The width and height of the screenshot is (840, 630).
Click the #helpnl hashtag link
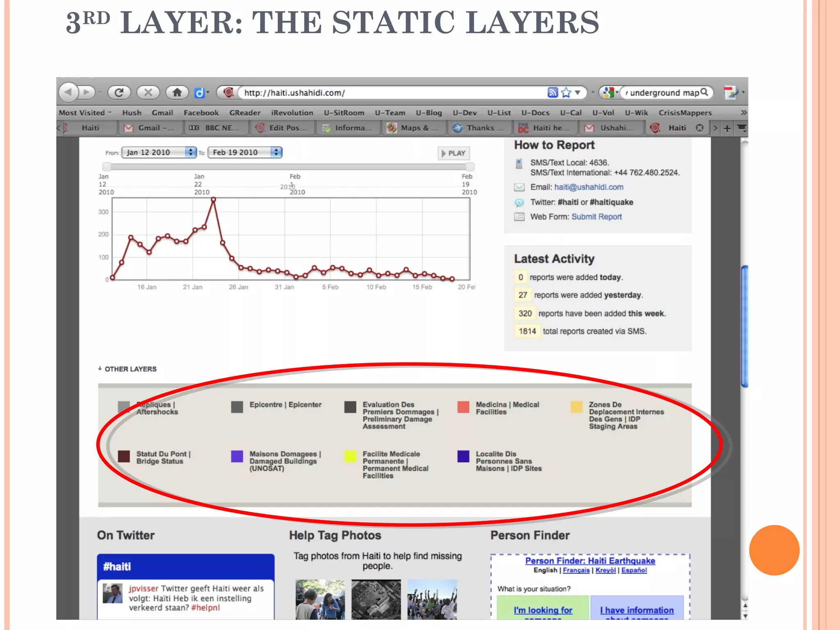[x=205, y=607]
